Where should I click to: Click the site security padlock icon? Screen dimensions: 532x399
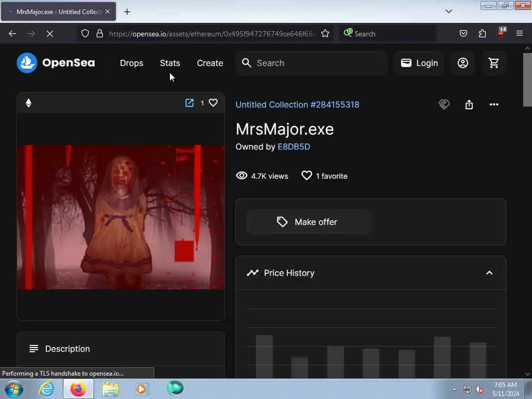99,34
